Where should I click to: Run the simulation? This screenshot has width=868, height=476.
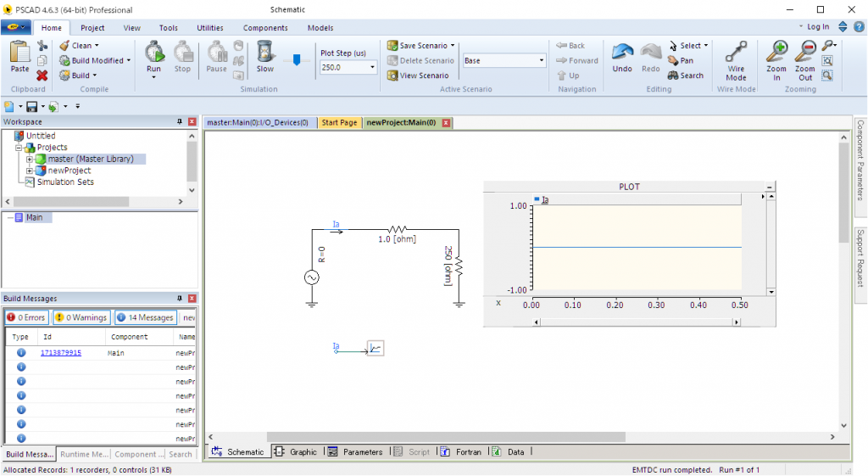point(154,57)
